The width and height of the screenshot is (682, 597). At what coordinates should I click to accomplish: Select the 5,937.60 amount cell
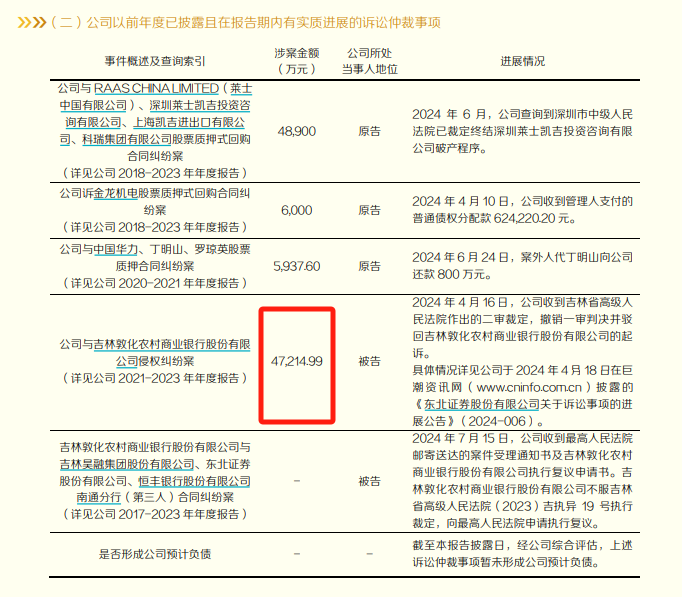click(297, 266)
